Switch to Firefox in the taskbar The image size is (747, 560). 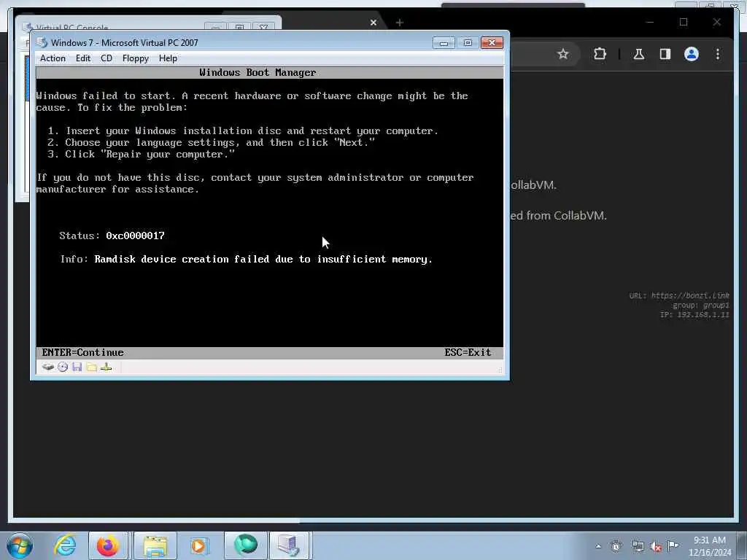pos(108,545)
